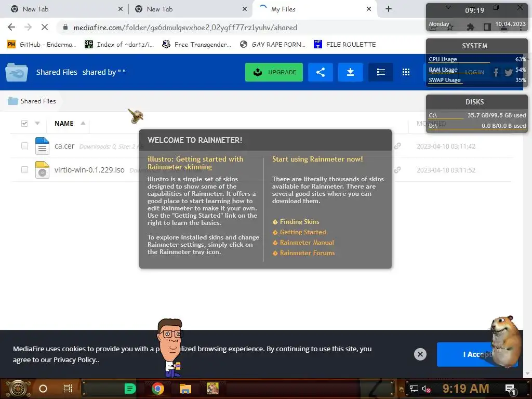This screenshot has width=532, height=399.
Task: Click the green UPGRADE button
Action: (x=274, y=72)
